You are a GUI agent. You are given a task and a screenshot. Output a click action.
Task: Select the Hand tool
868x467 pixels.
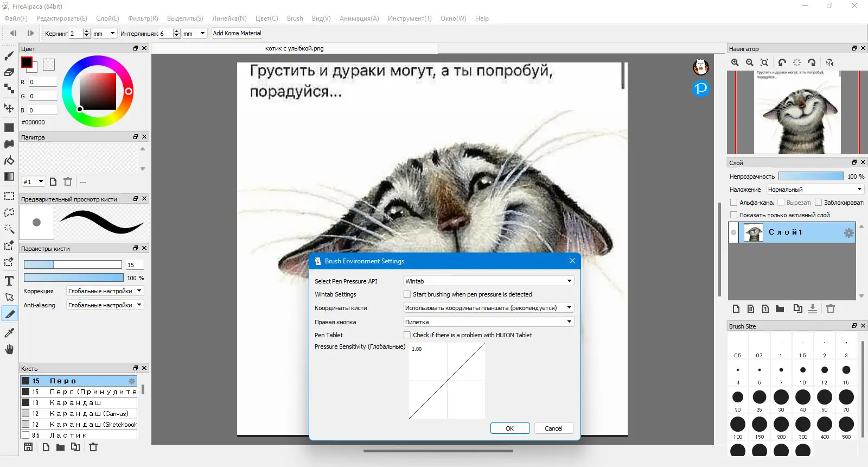tap(9, 349)
